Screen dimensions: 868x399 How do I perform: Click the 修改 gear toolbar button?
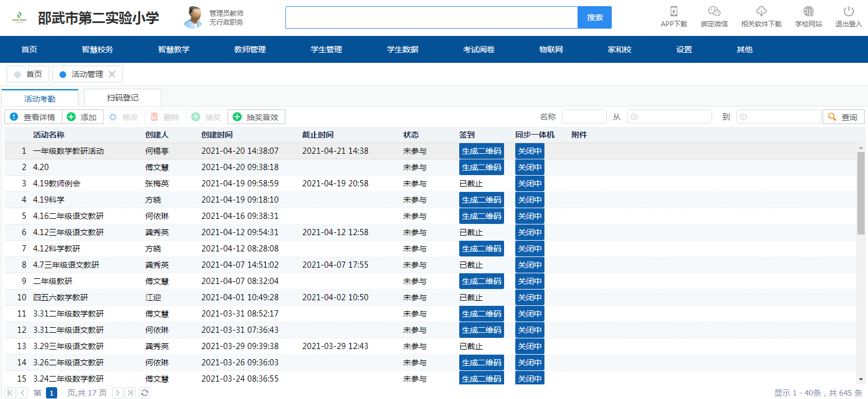tap(124, 117)
